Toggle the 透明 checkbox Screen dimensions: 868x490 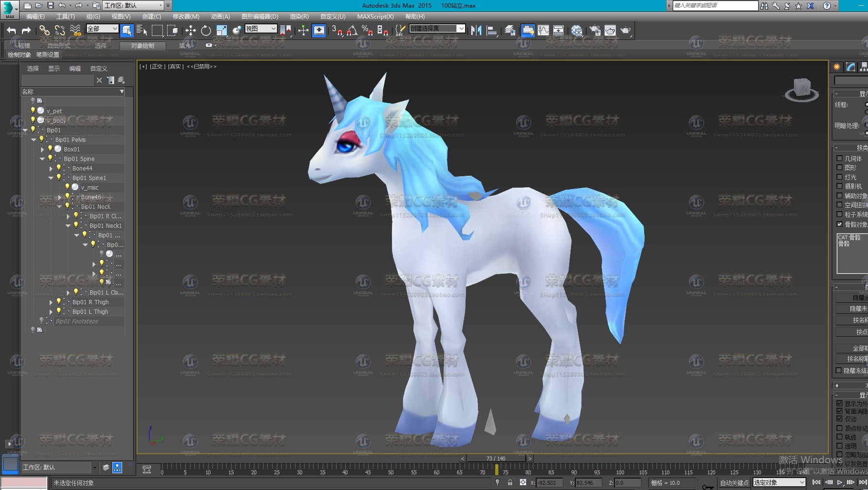[839, 446]
